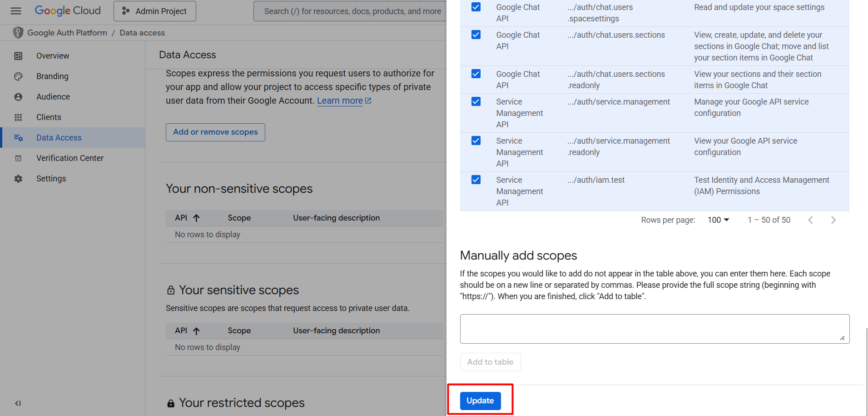Open the hamburger navigation menu

coord(16,11)
